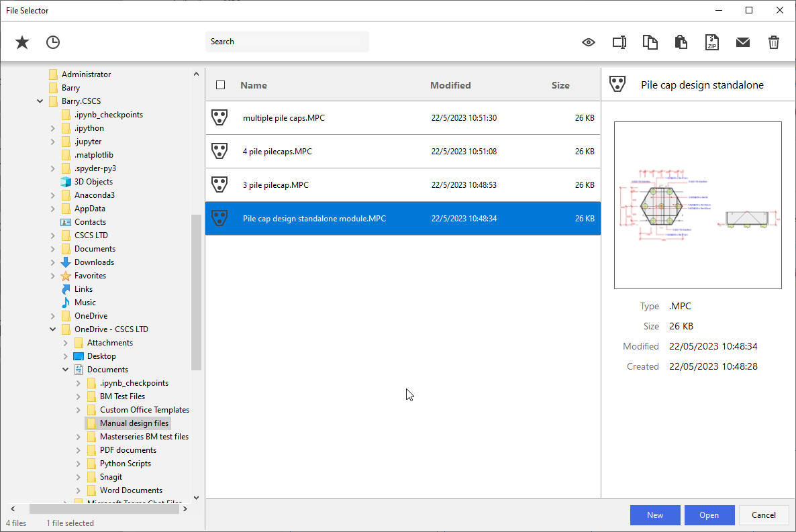
Task: Click the Open button
Action: pyautogui.click(x=709, y=515)
